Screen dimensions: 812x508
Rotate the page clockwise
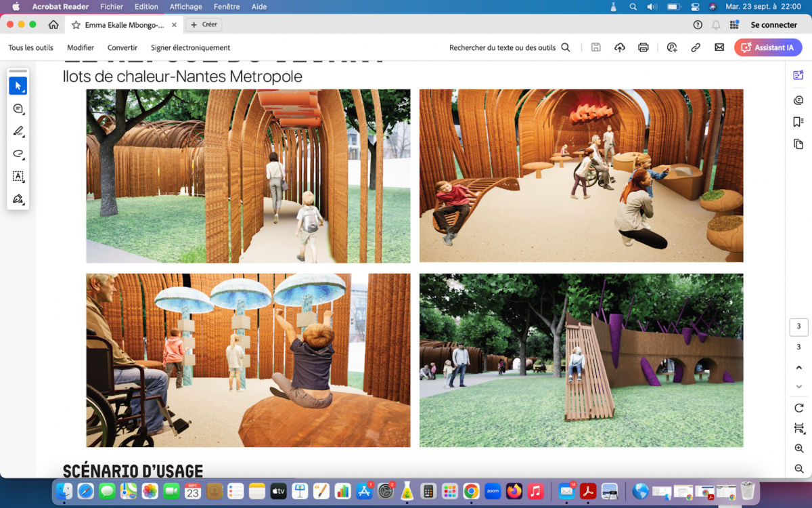pyautogui.click(x=798, y=408)
